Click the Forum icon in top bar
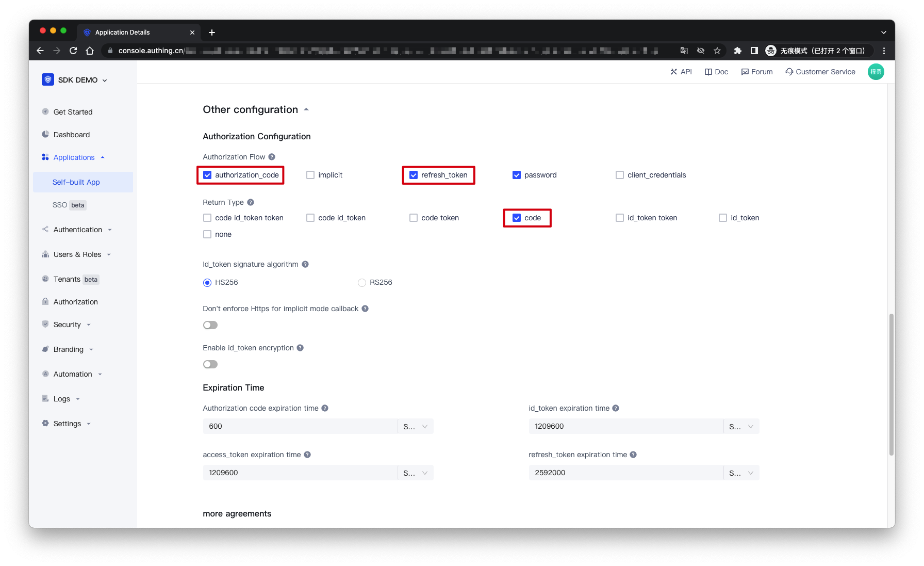The image size is (924, 566). coord(745,72)
